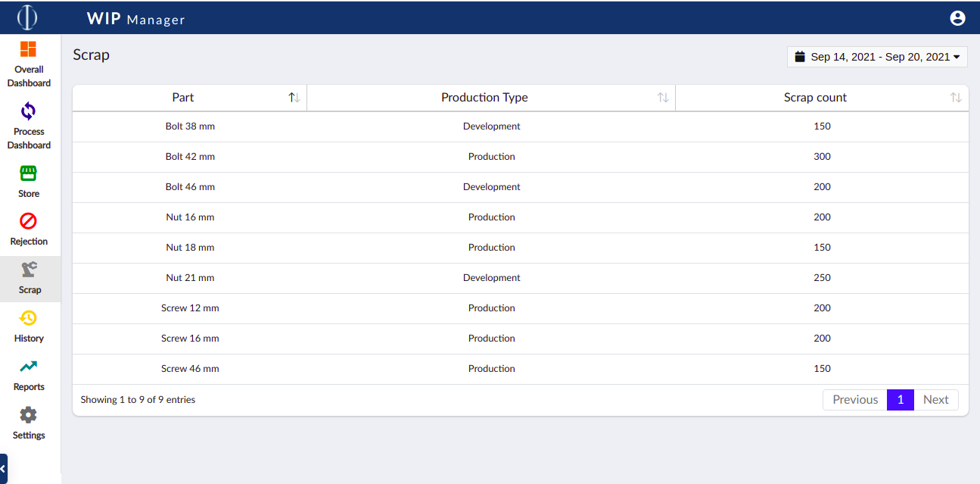980x484 pixels.
Task: Click the Scrap page heading above the table
Action: click(x=91, y=55)
